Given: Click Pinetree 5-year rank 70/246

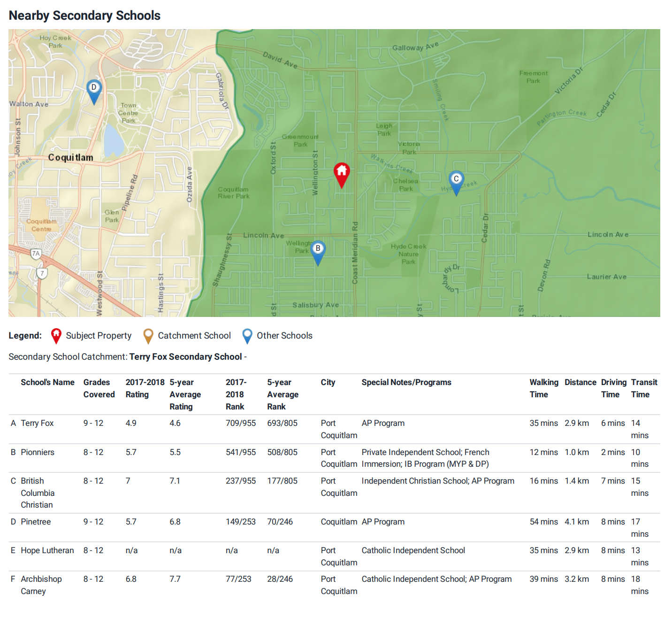Looking at the screenshot, I should click(x=280, y=522).
